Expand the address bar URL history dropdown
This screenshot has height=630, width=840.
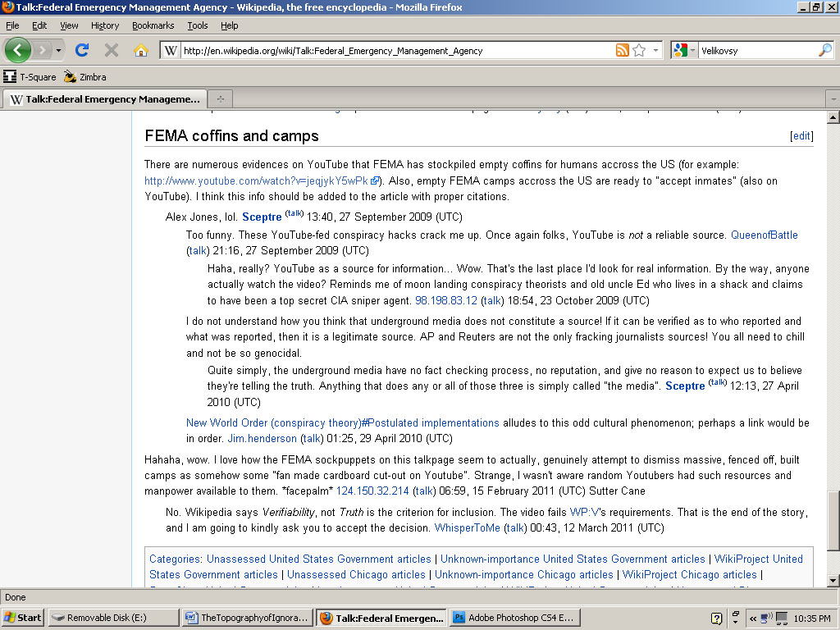[655, 50]
